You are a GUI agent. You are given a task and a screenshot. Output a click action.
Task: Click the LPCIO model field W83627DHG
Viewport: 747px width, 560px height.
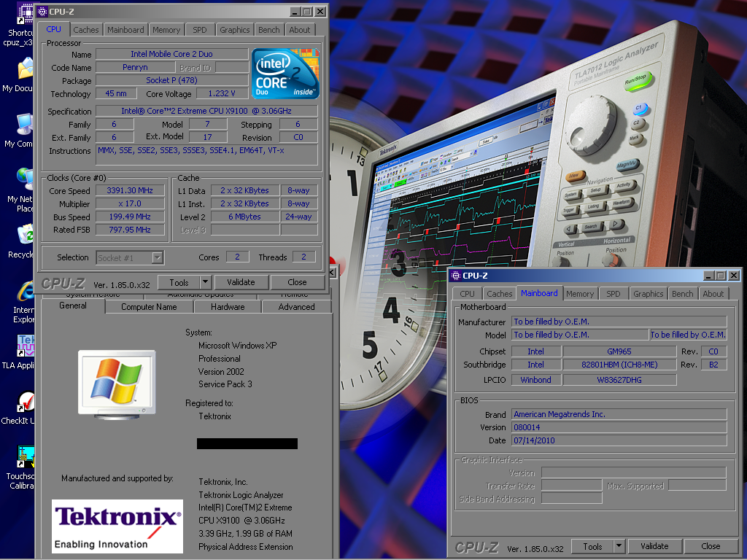coord(619,380)
